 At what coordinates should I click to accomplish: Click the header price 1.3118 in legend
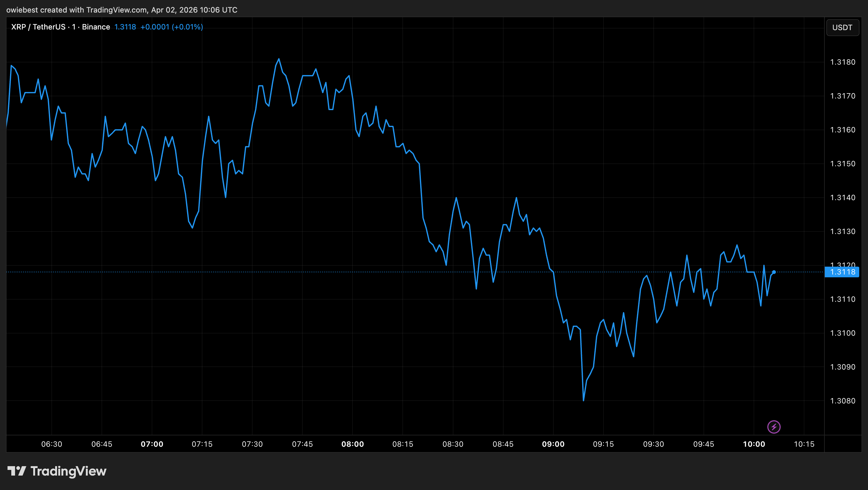(125, 27)
